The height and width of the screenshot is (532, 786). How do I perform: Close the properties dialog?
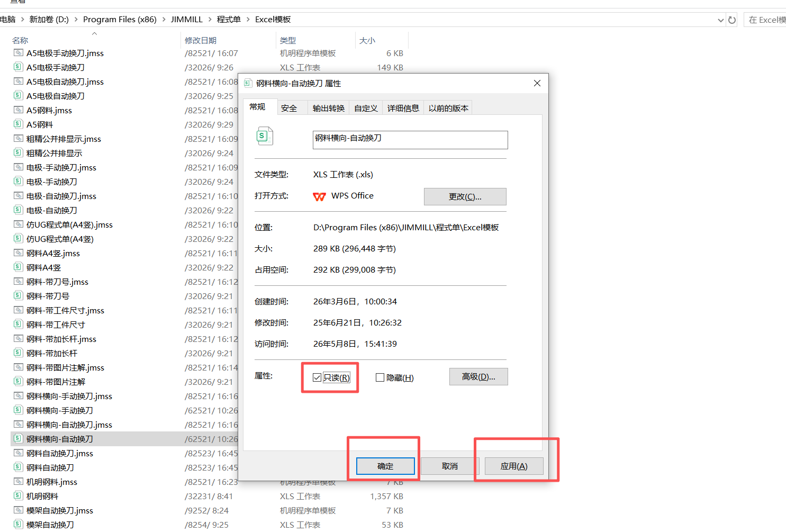[x=537, y=83]
